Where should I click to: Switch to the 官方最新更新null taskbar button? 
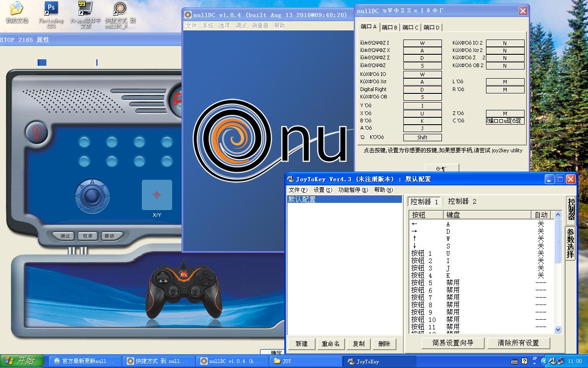(x=85, y=361)
